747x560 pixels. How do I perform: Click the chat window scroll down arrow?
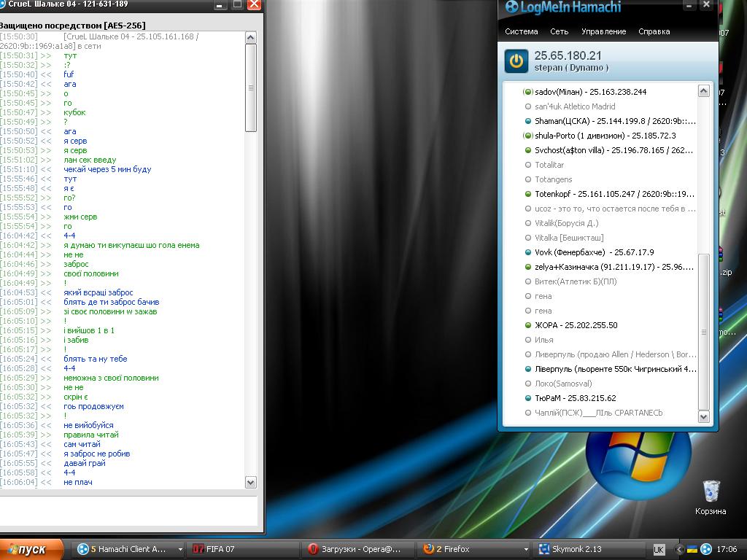pos(251,482)
